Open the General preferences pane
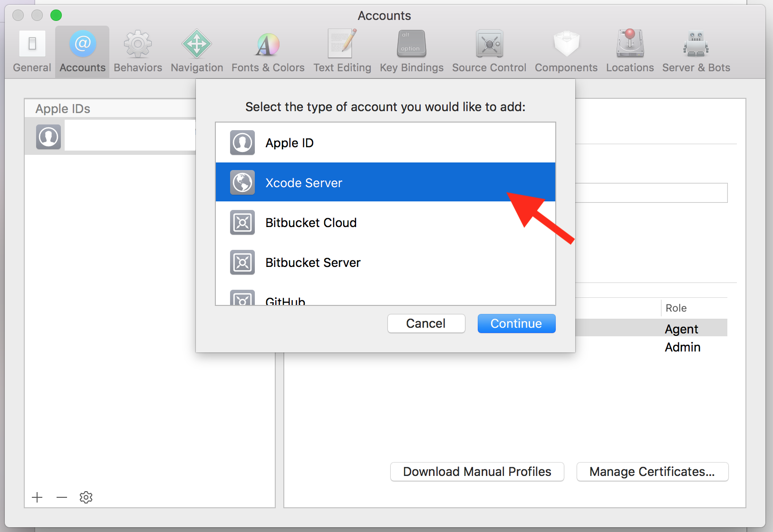Screen dimensions: 773x532 [x=32, y=52]
